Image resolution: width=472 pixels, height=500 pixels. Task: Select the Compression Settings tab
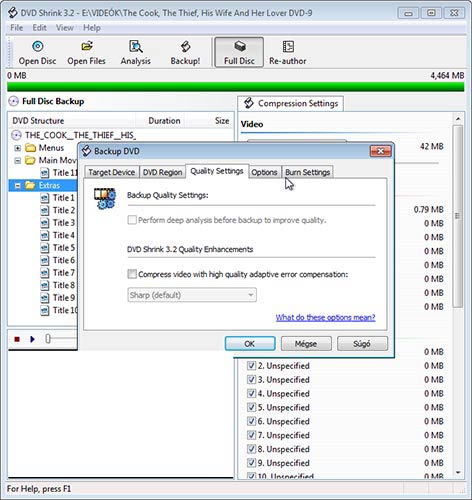coord(291,103)
